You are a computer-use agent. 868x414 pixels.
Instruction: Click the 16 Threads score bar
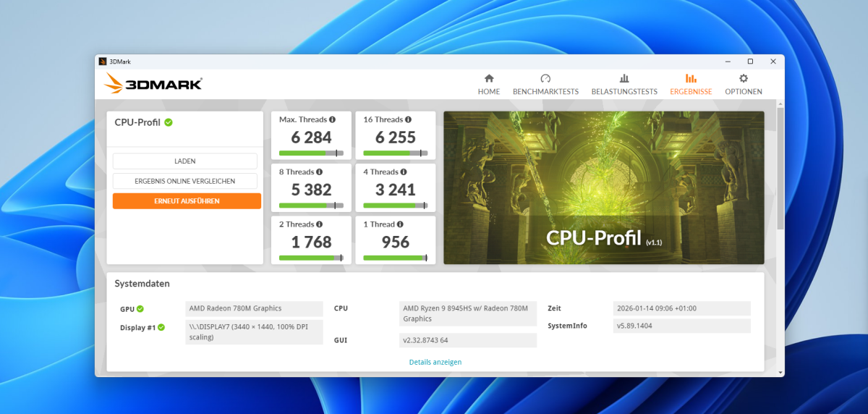(x=396, y=153)
